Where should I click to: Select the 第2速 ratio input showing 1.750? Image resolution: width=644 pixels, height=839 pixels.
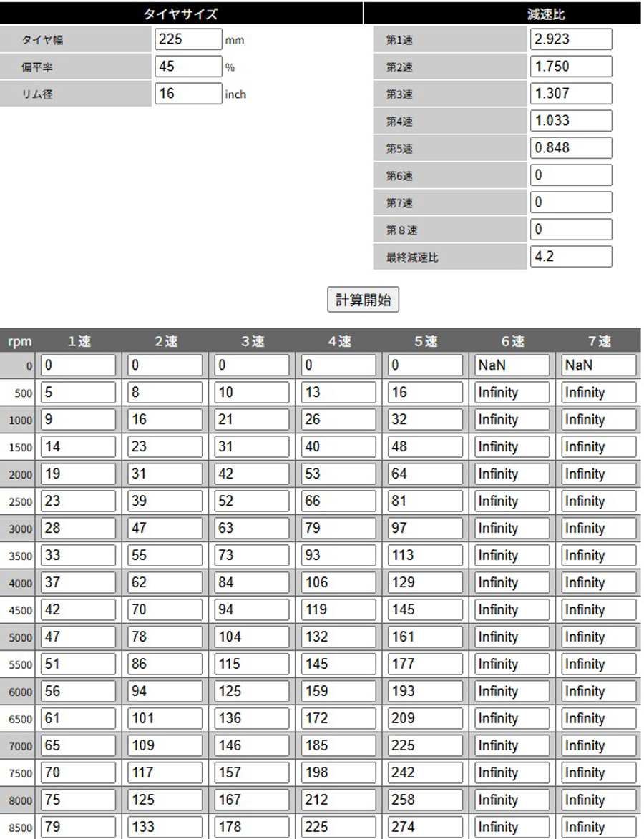[570, 67]
